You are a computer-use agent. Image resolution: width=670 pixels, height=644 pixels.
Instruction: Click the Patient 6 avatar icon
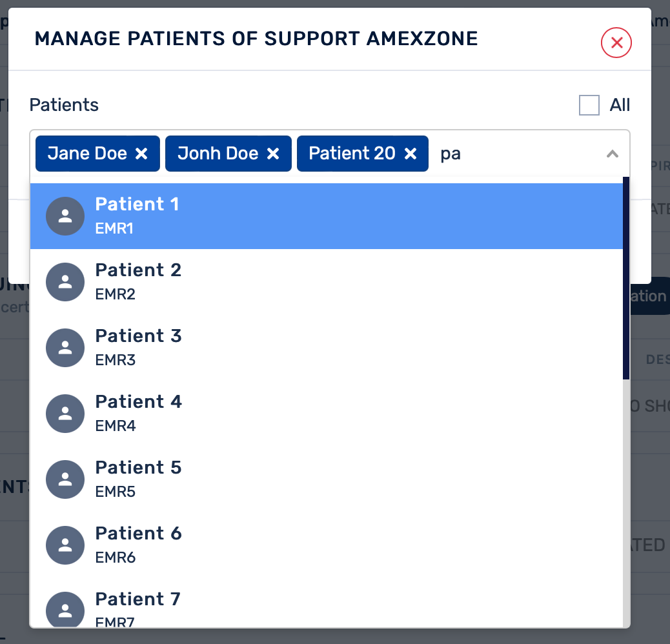(x=65, y=545)
